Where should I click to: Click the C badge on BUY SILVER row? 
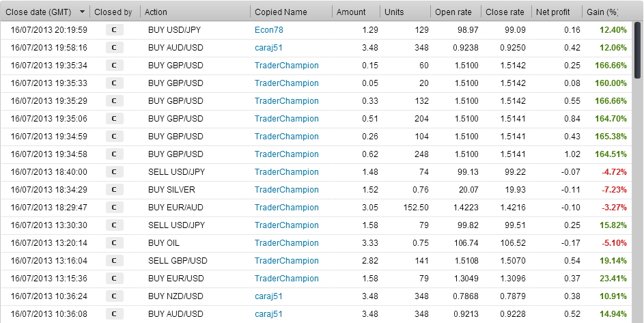tap(114, 190)
